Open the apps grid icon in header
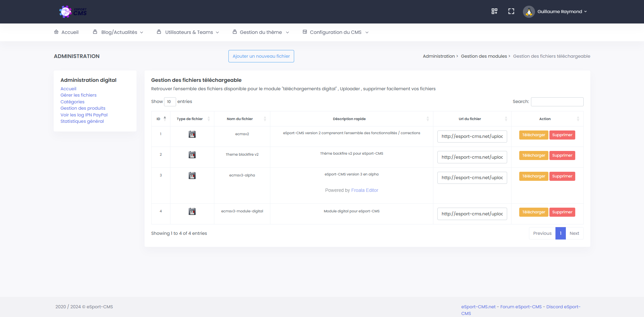This screenshot has width=644, height=317. 494,11
